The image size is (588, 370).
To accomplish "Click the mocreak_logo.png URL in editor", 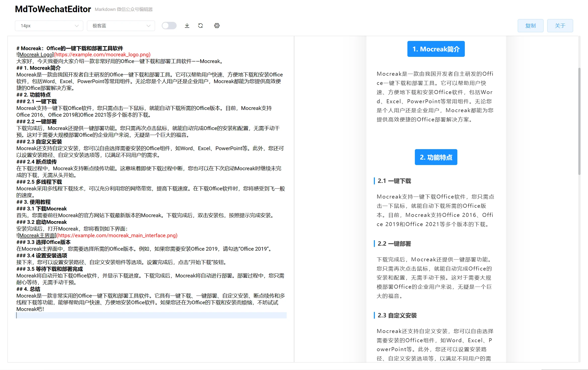I will [x=102, y=55].
